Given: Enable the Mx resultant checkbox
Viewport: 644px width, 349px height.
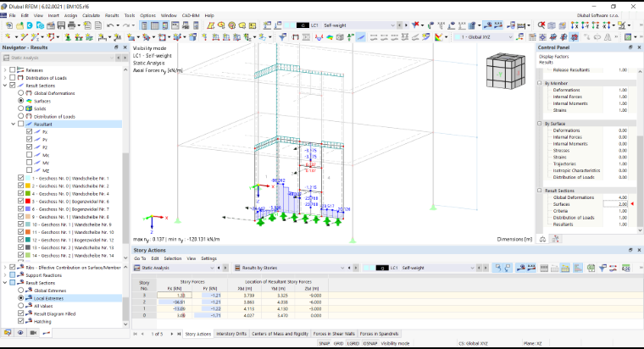Looking at the screenshot, I should pos(29,155).
